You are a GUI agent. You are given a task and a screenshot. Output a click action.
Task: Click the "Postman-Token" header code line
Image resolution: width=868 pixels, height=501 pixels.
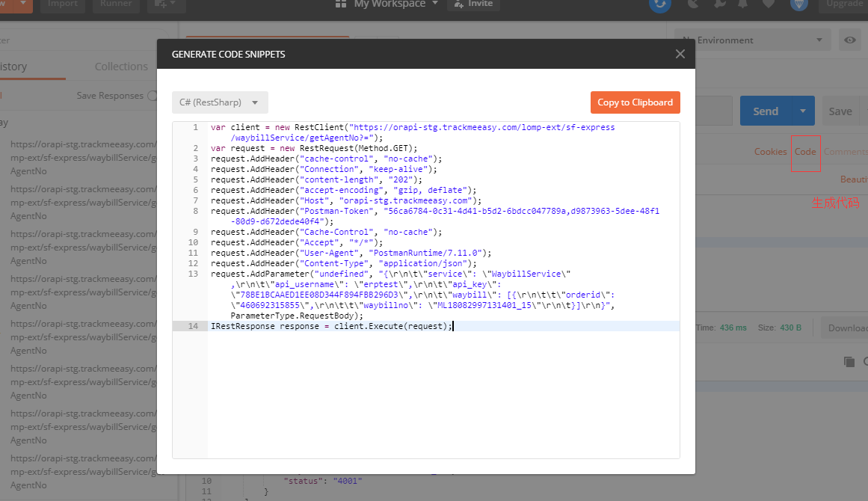(x=434, y=216)
